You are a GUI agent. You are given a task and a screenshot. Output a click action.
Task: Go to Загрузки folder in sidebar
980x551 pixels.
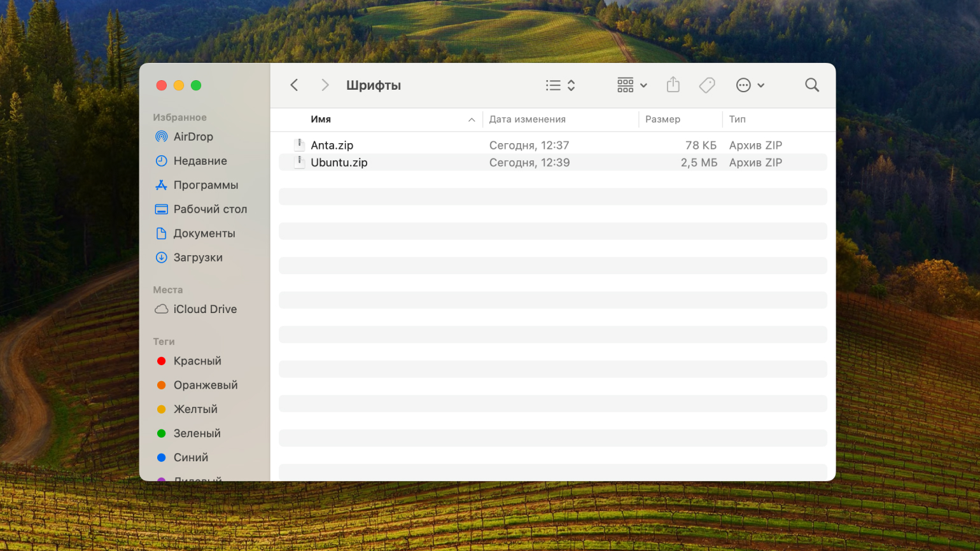tap(197, 258)
